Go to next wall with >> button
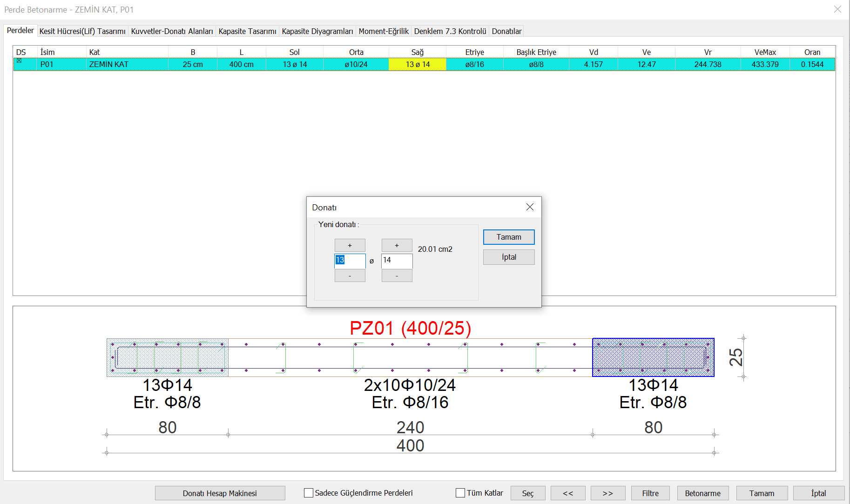The image size is (850, 504). coord(607,493)
